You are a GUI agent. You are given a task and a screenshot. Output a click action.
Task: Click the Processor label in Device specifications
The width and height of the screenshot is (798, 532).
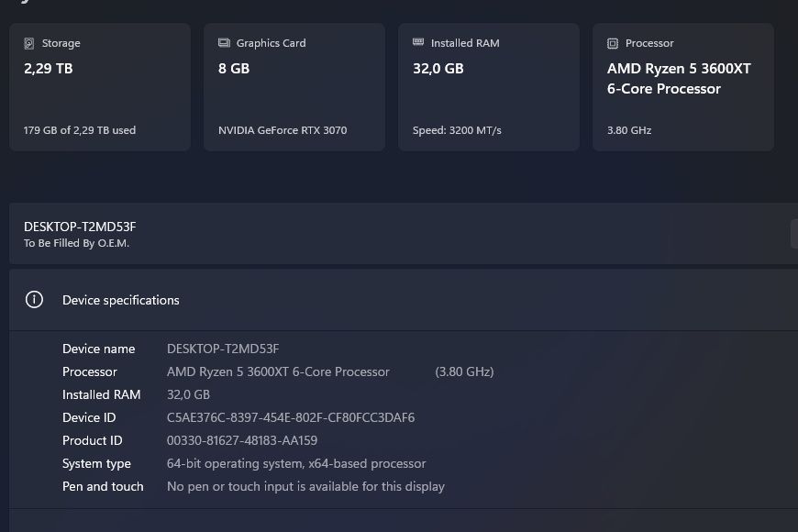click(x=90, y=371)
